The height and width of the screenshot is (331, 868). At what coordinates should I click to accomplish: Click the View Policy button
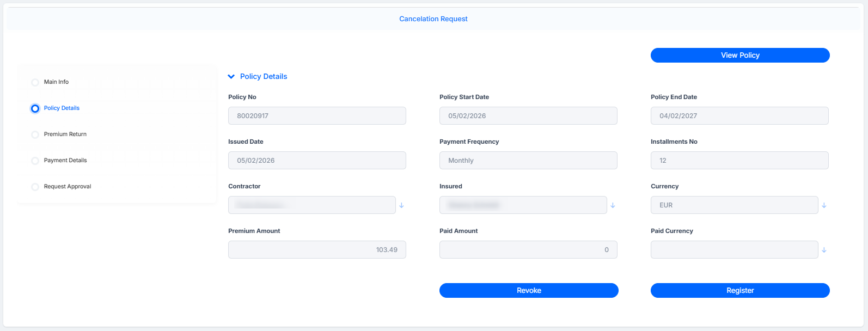[740, 56]
